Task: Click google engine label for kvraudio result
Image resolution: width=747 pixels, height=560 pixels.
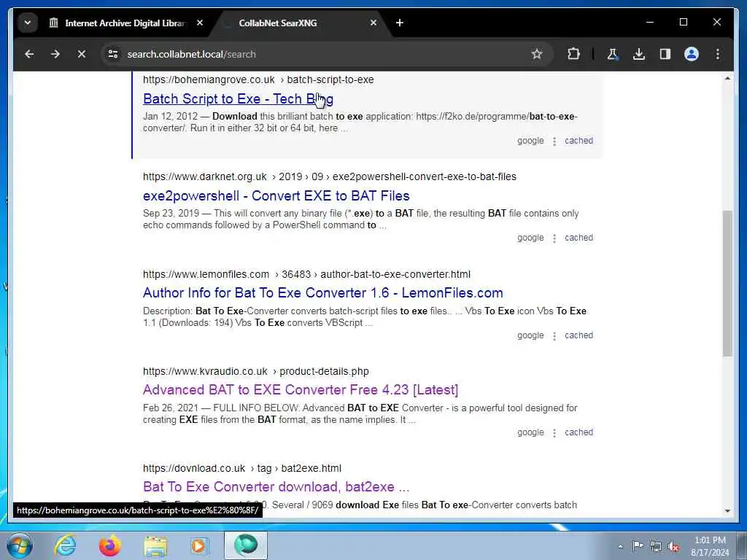Action: pyautogui.click(x=531, y=433)
